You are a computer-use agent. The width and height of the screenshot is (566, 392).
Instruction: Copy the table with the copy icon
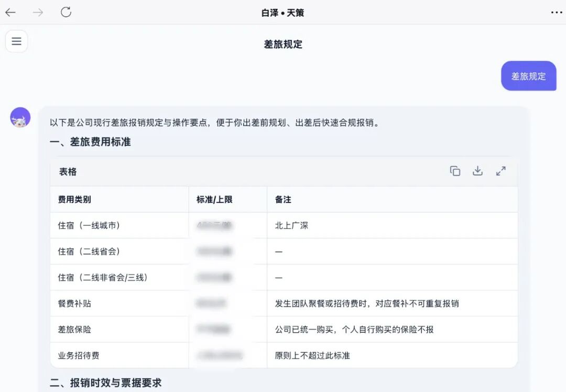click(x=455, y=171)
